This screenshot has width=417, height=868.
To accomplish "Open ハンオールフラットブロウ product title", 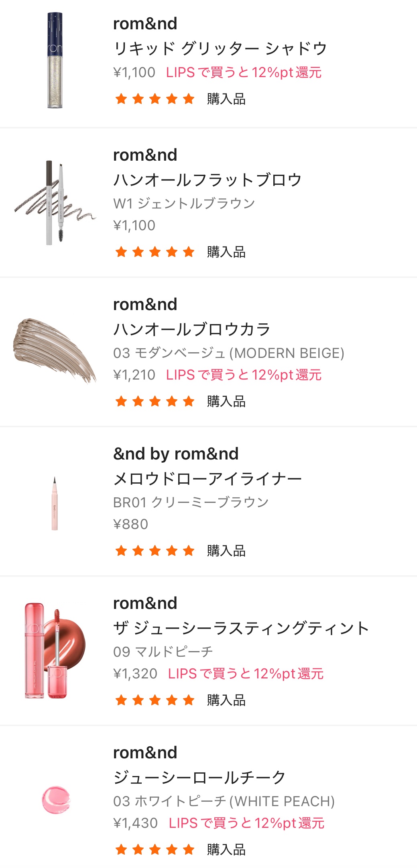I will 207,180.
